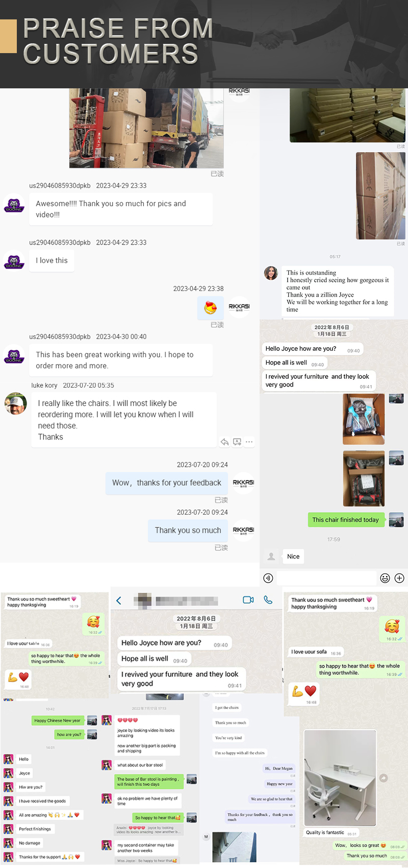Open the emoji smiley picker
The width and height of the screenshot is (408, 868).
coord(385,578)
